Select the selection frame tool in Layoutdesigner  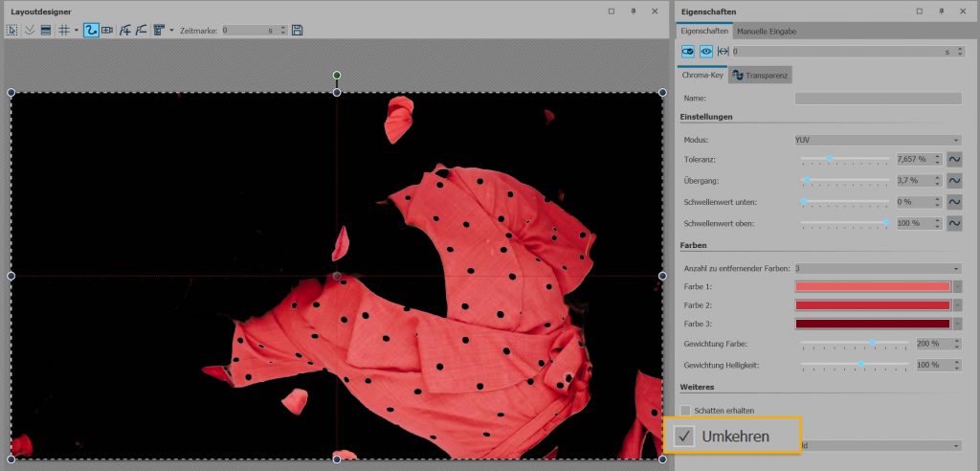pos(12,31)
